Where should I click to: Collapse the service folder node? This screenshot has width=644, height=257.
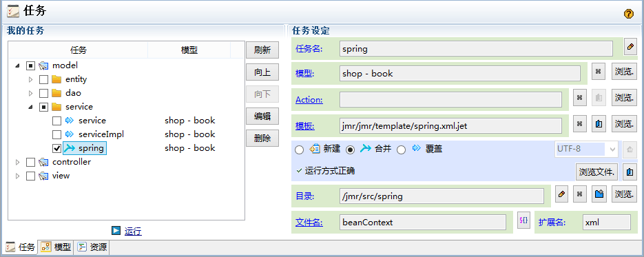(30, 107)
